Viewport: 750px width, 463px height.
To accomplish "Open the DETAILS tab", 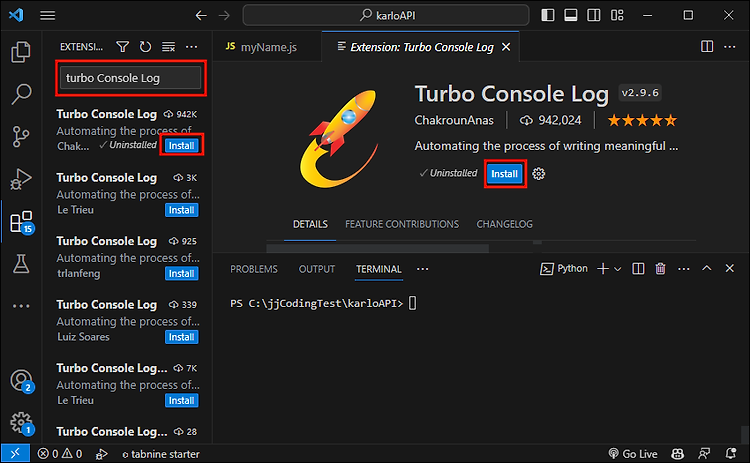I will point(310,224).
